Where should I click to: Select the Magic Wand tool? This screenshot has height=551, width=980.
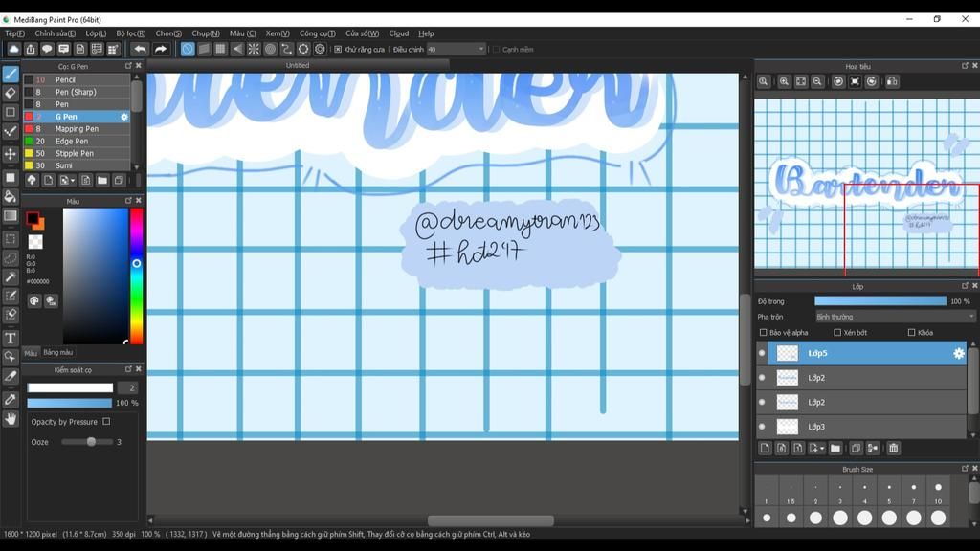pyautogui.click(x=11, y=276)
